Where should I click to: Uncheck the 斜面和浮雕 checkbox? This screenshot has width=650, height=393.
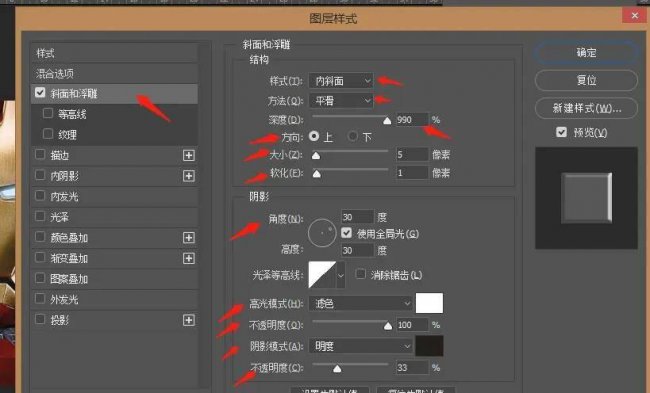tap(40, 92)
